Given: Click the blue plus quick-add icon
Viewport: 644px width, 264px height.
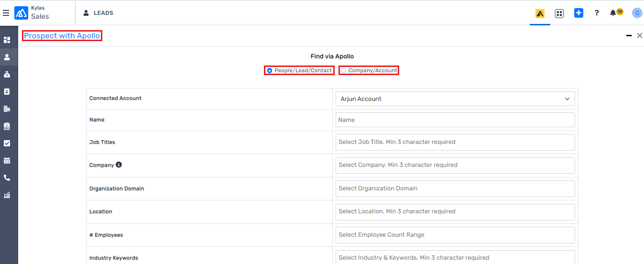Looking at the screenshot, I should tap(579, 13).
